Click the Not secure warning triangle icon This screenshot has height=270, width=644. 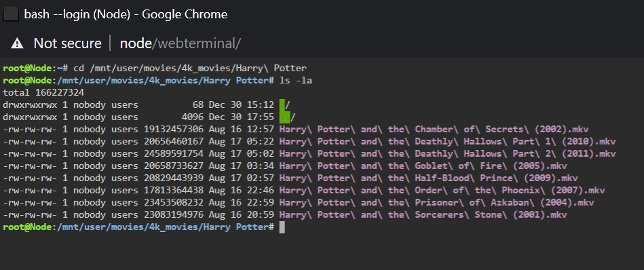[17, 43]
